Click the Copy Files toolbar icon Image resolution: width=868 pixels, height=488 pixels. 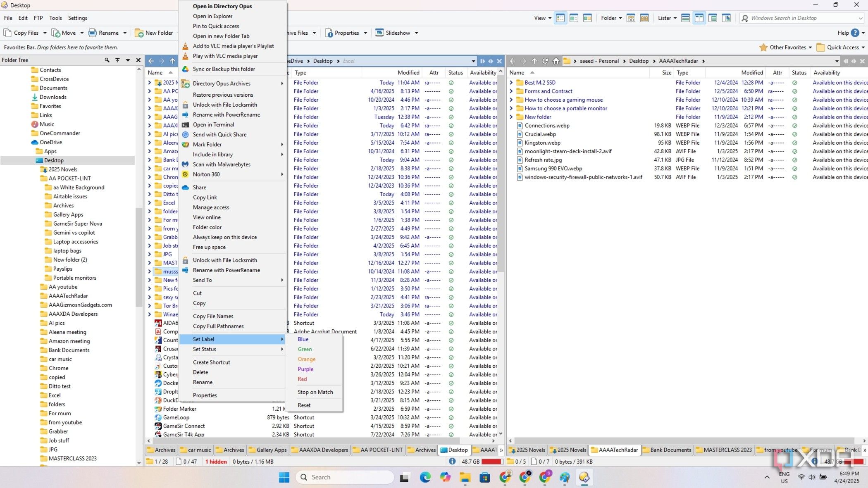click(7, 33)
